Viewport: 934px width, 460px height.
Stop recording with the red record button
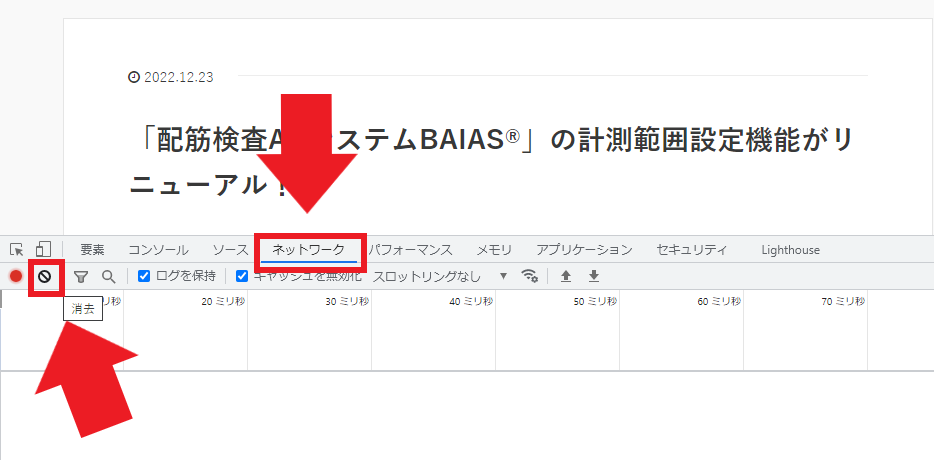click(16, 276)
